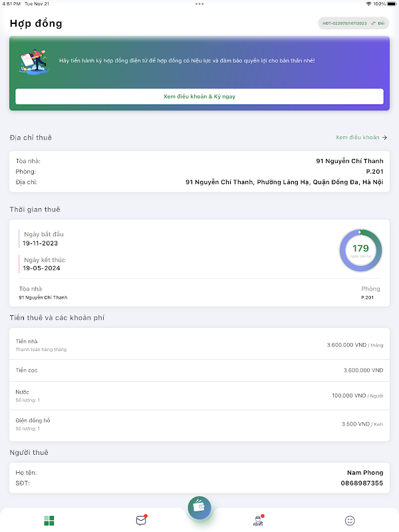Tap the tenant phone number 0868987355

tap(362, 483)
